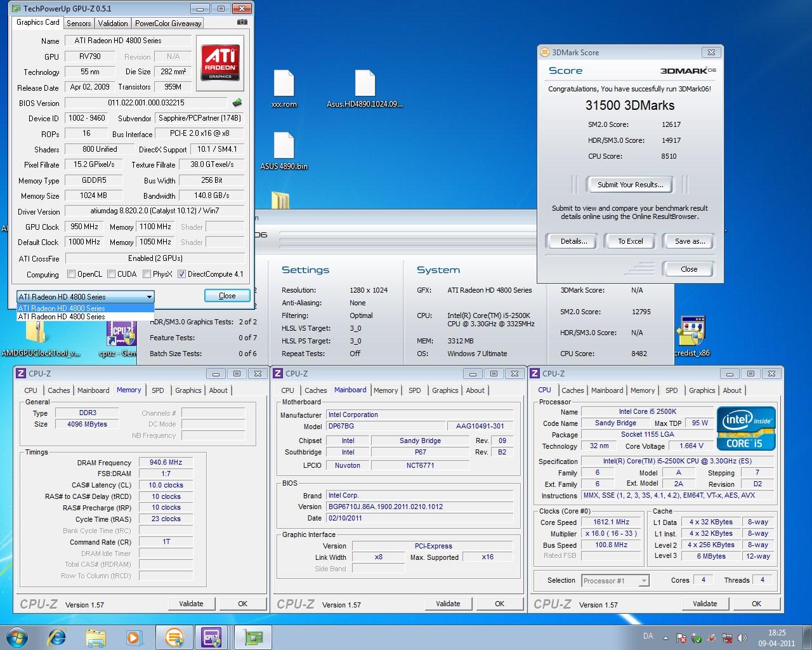Open SPD tab in CPU-Z Mainboard window
Image resolution: width=812 pixels, height=650 pixels.
click(x=415, y=390)
